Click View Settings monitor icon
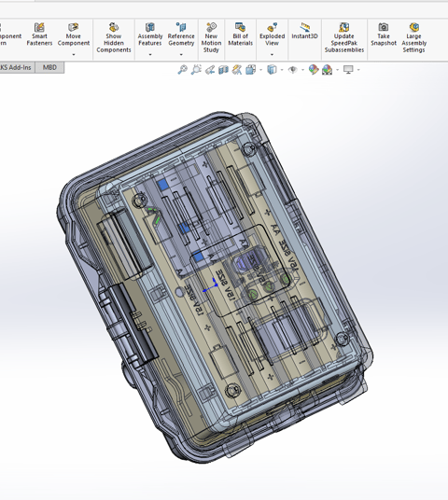448x500 pixels. (348, 70)
